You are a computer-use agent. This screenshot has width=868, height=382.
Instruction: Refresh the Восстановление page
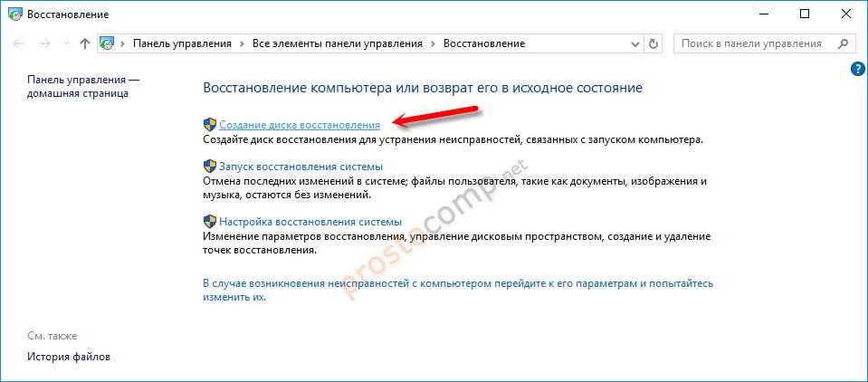pos(653,43)
